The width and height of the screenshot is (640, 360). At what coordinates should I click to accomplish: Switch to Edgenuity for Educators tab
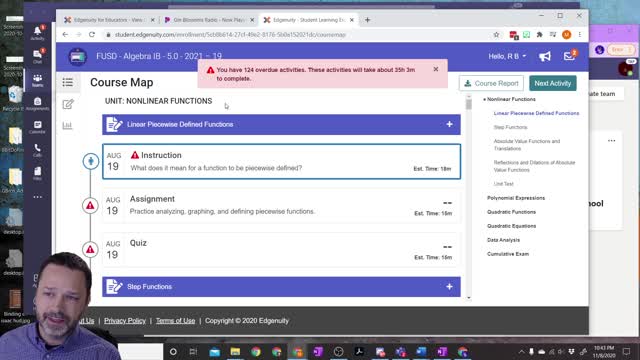pos(108,20)
